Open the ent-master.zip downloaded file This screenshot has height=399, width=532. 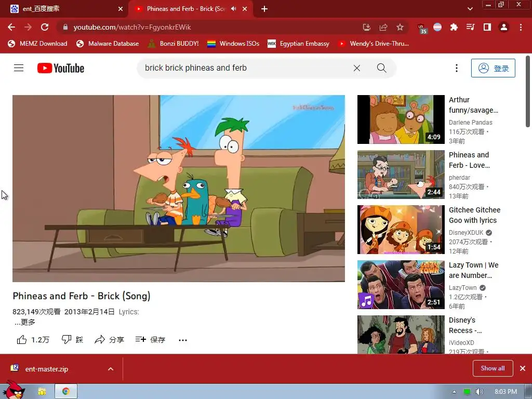[x=46, y=369]
